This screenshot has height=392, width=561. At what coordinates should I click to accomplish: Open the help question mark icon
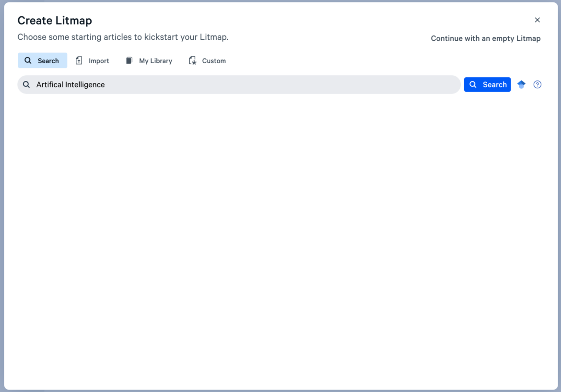point(537,84)
